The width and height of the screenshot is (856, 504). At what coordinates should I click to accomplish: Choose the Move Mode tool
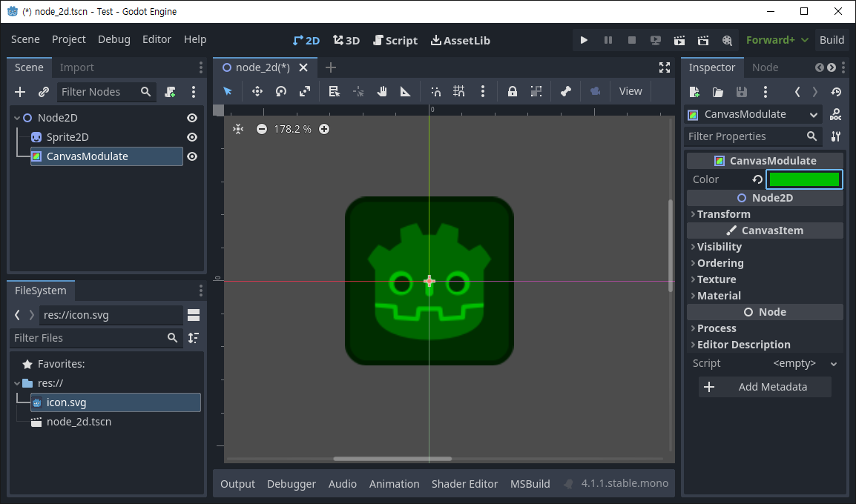257,91
